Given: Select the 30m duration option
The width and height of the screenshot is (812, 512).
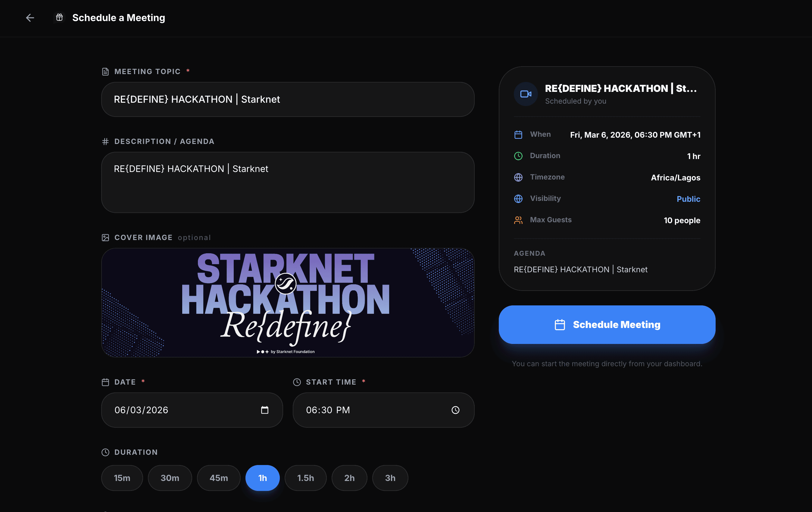Looking at the screenshot, I should [170, 478].
